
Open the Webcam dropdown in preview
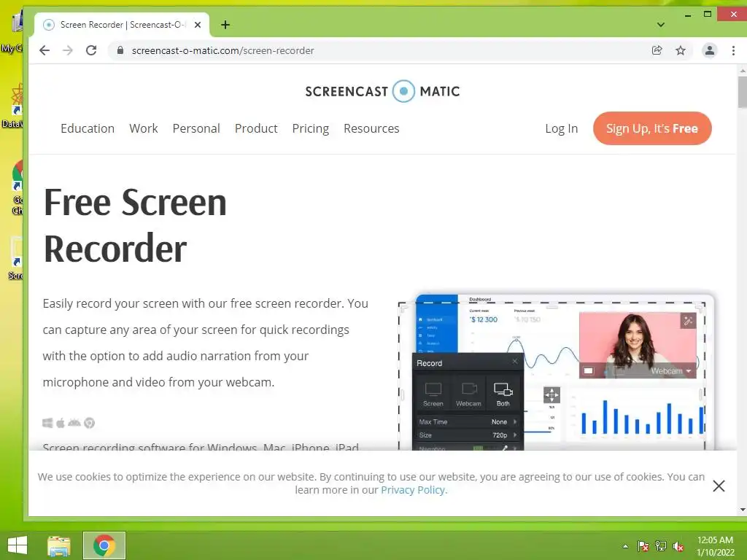click(671, 371)
